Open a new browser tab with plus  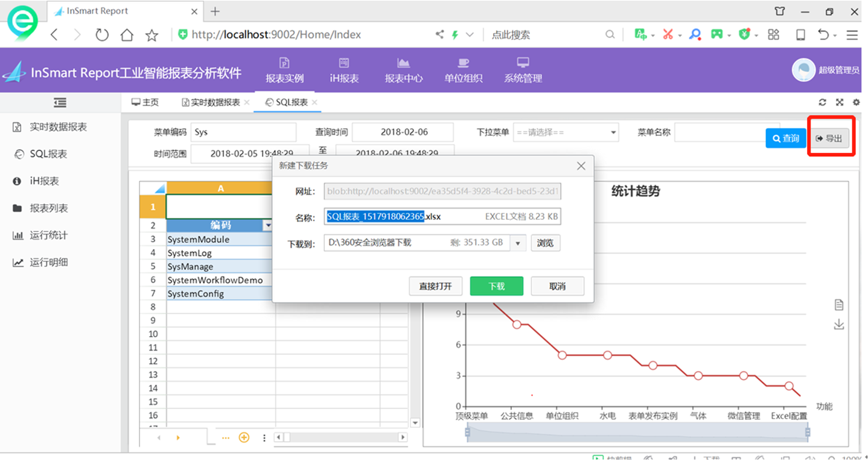tap(215, 11)
